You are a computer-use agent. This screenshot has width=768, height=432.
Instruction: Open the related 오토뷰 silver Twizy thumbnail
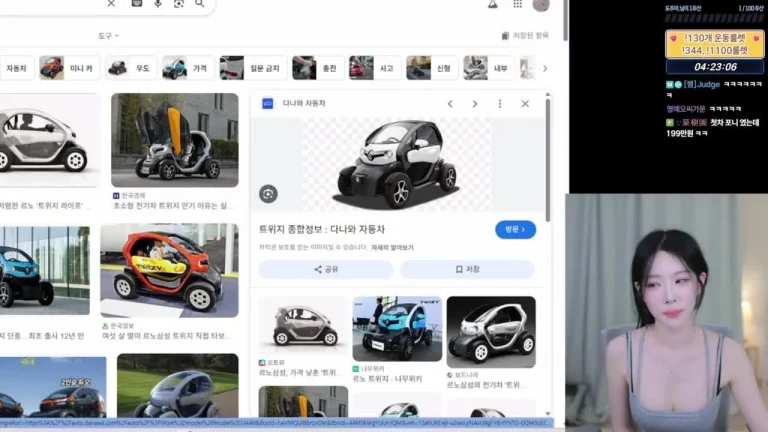pos(303,325)
